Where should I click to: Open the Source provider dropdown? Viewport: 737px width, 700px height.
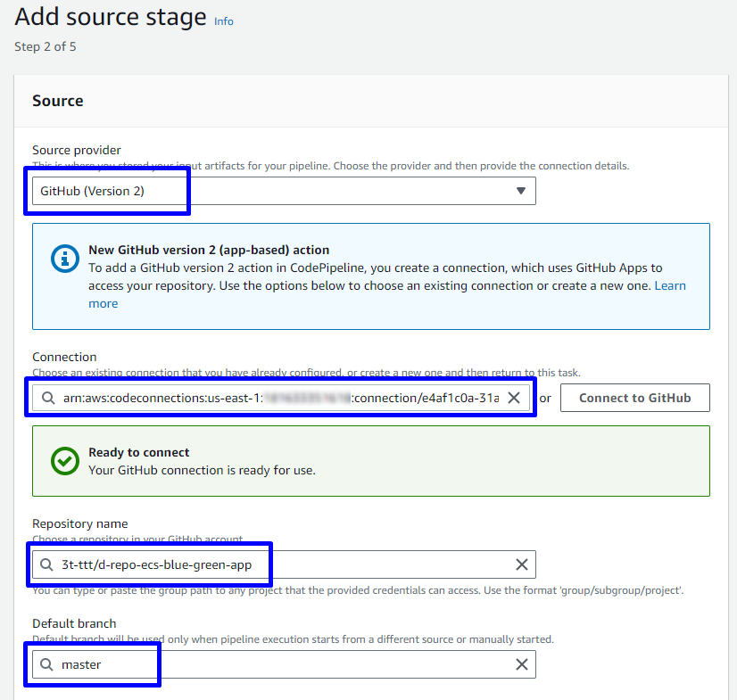coord(284,191)
